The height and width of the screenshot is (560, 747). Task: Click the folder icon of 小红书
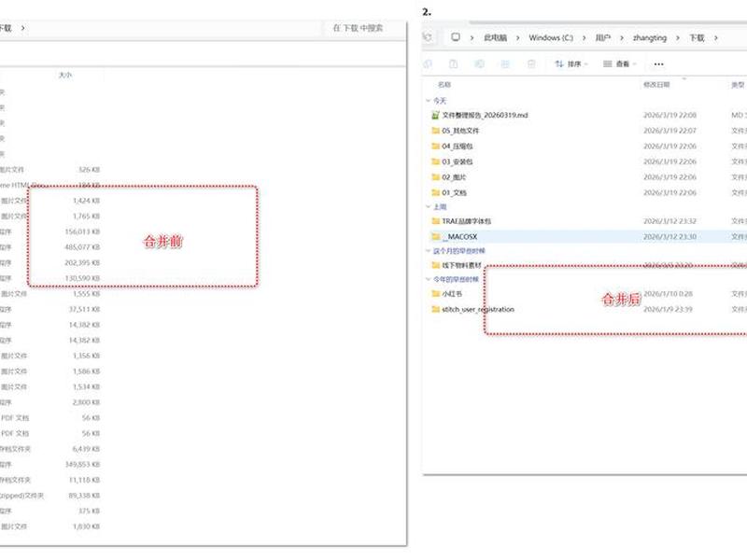[435, 294]
